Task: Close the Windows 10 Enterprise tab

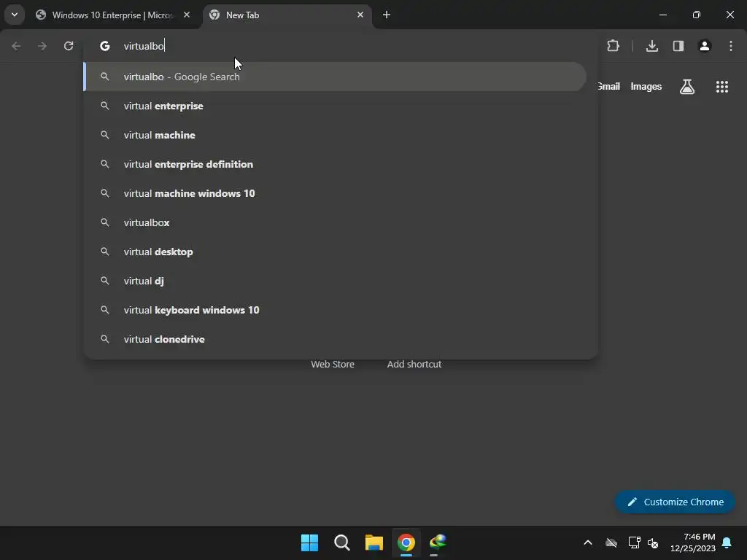Action: pyautogui.click(x=187, y=15)
